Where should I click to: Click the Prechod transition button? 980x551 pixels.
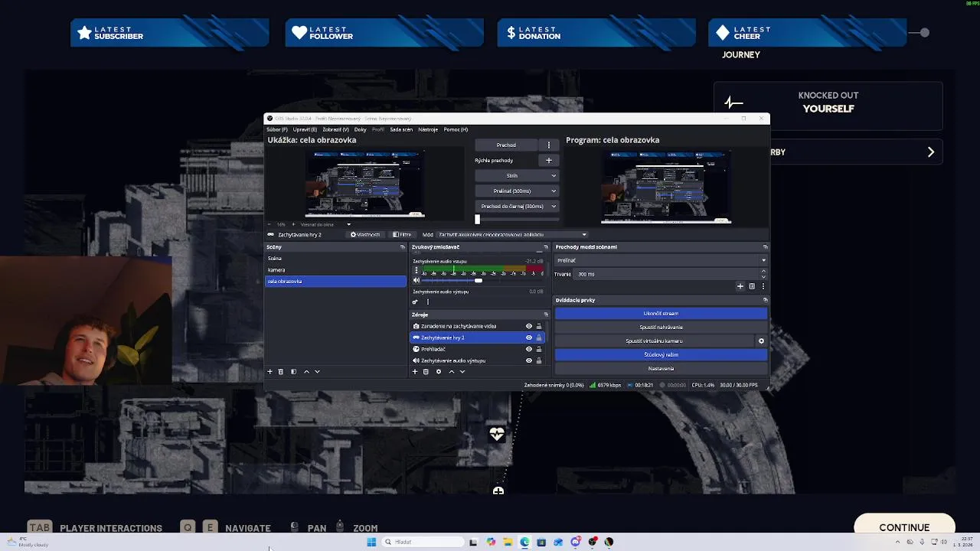click(x=506, y=145)
